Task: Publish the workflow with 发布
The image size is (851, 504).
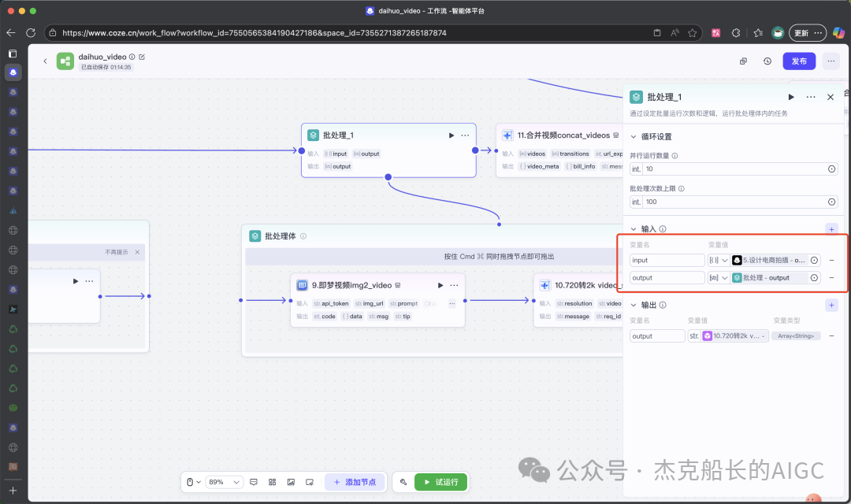Action: pyautogui.click(x=799, y=61)
